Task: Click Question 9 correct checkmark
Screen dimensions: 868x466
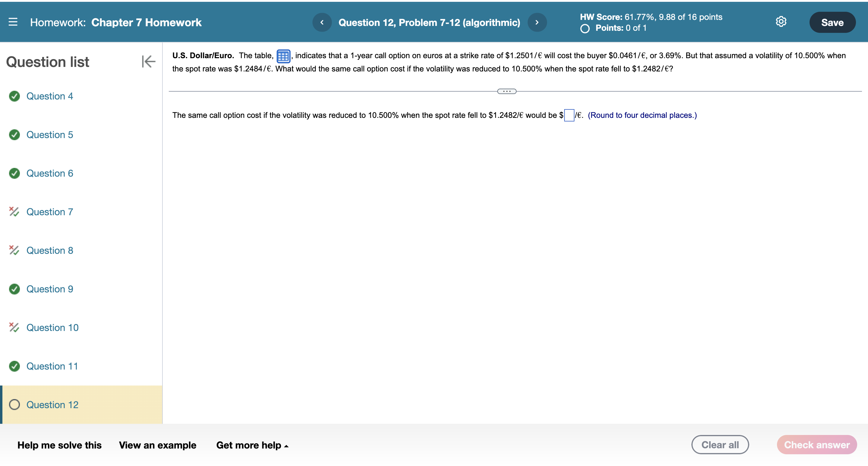Action: (x=14, y=289)
